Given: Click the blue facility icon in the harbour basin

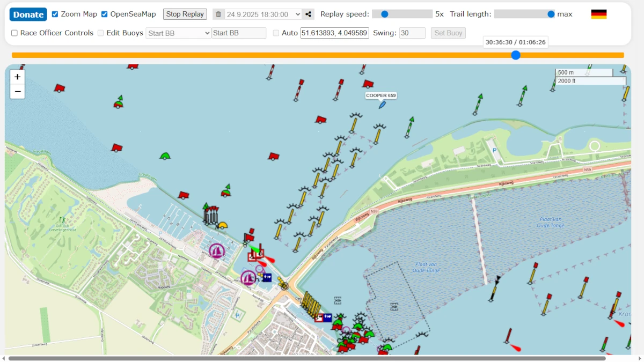Looking at the screenshot, I should [x=267, y=277].
